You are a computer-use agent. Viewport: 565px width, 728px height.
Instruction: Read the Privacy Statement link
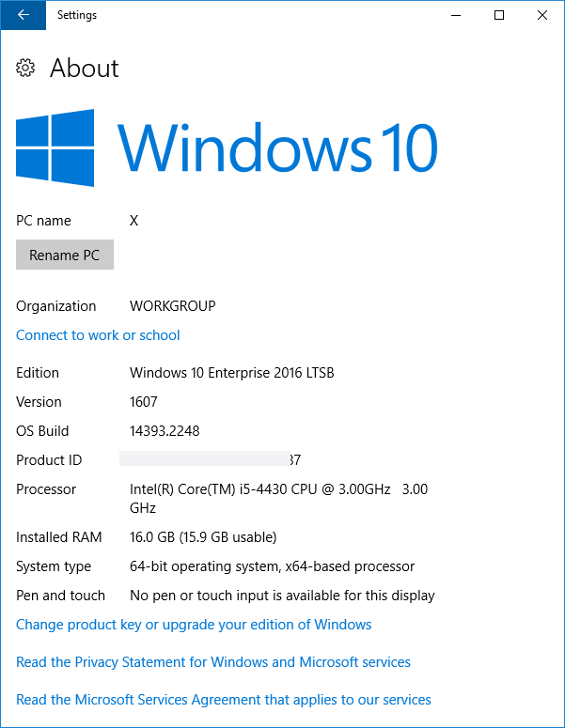click(213, 662)
